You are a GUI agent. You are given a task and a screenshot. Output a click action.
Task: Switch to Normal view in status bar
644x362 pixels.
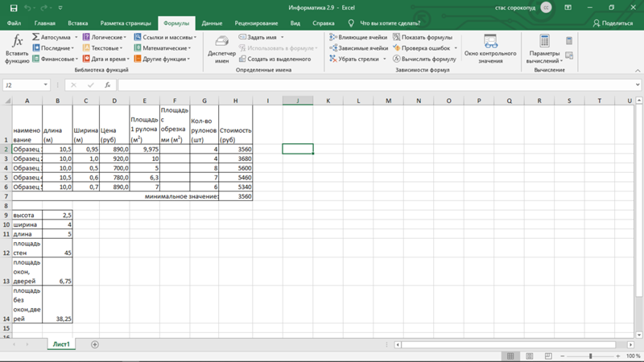click(510, 356)
